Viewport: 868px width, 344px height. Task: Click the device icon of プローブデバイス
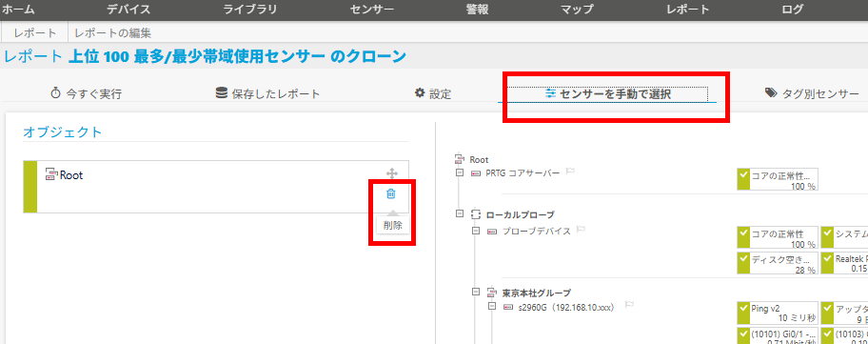click(492, 232)
